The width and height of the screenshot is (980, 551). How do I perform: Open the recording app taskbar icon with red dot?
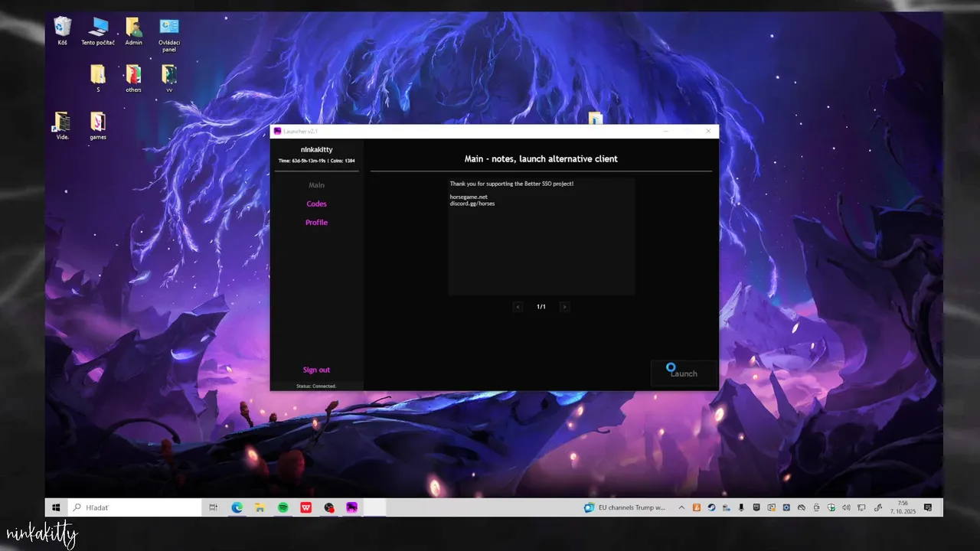[x=329, y=507]
